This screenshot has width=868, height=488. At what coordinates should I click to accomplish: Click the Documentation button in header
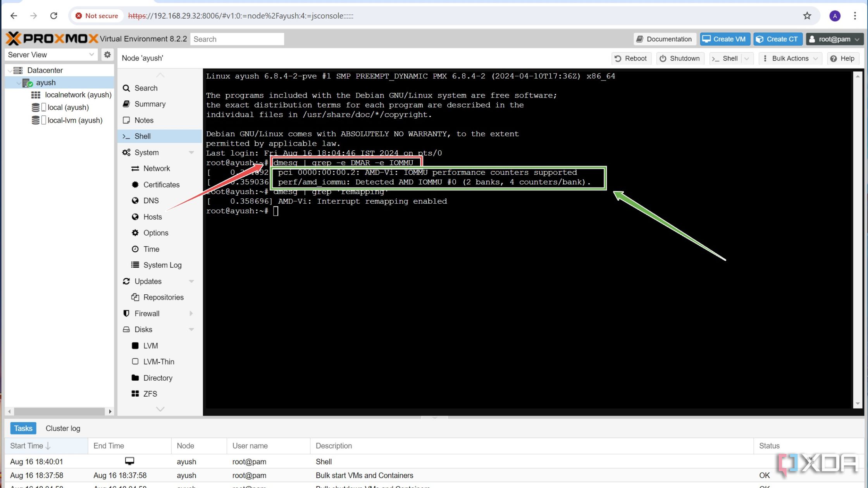(663, 39)
